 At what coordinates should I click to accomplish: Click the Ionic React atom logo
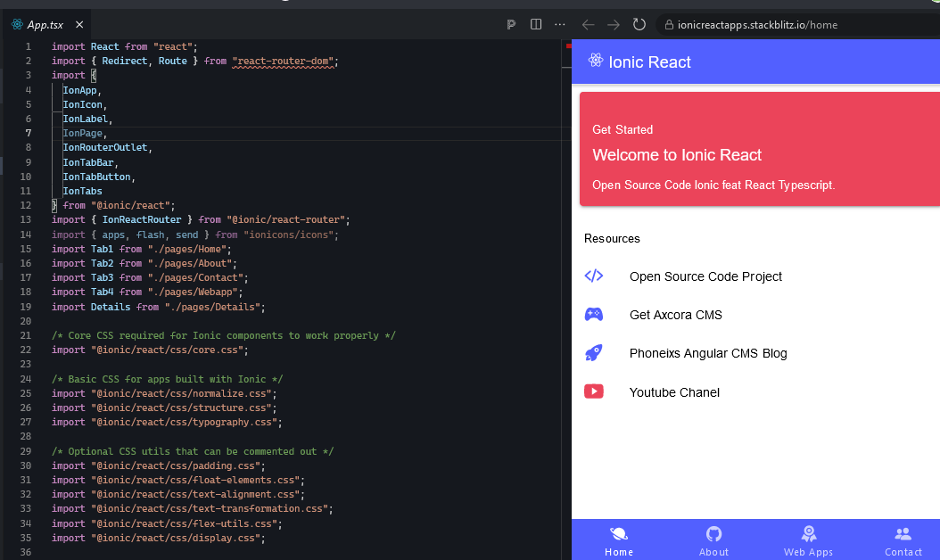(595, 62)
